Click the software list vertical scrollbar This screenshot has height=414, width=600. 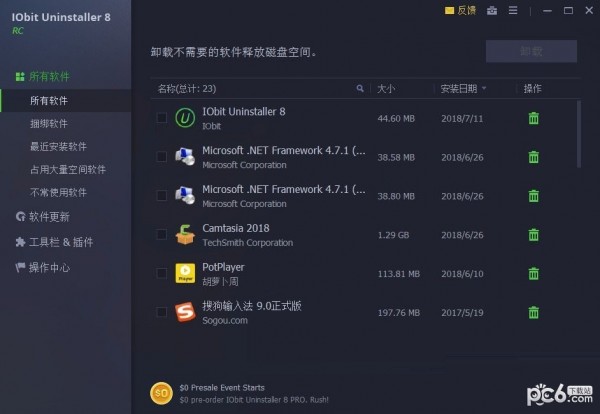579,134
